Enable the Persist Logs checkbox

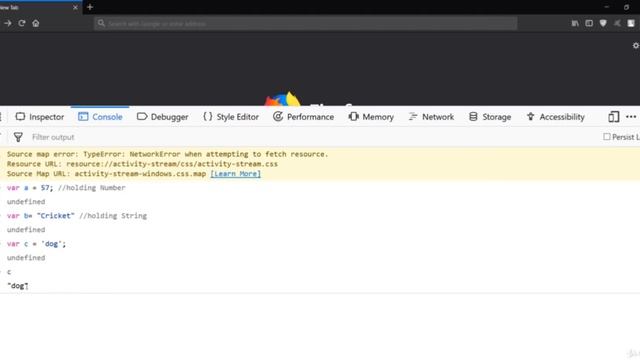pyautogui.click(x=607, y=137)
